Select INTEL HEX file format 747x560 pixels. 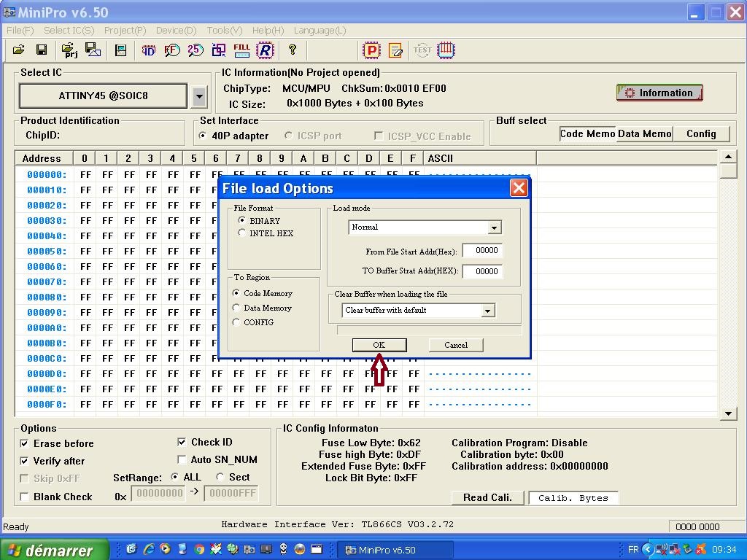(242, 233)
